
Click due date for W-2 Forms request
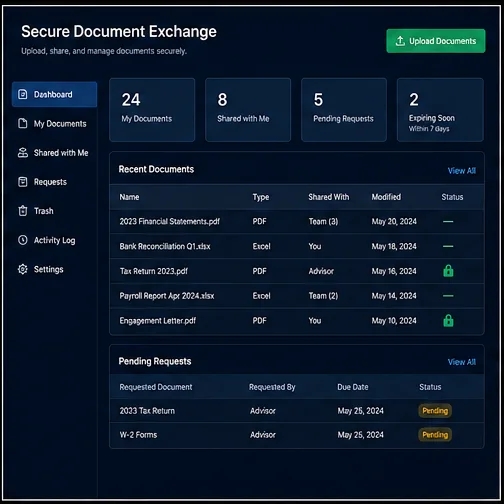(x=360, y=435)
